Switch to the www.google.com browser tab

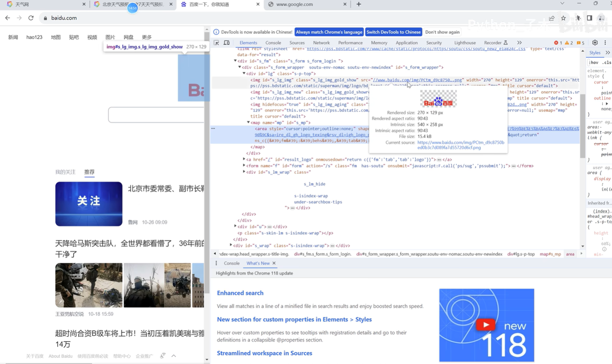point(307,4)
